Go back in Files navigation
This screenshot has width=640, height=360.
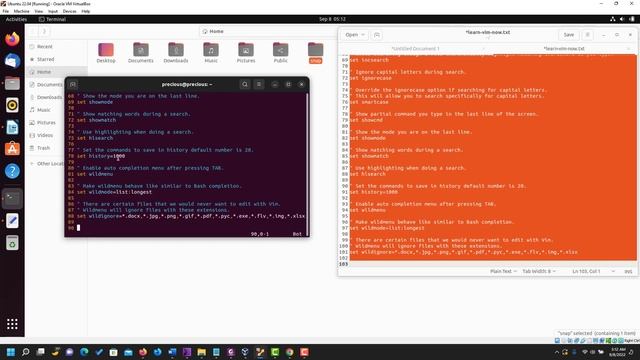pos(33,31)
